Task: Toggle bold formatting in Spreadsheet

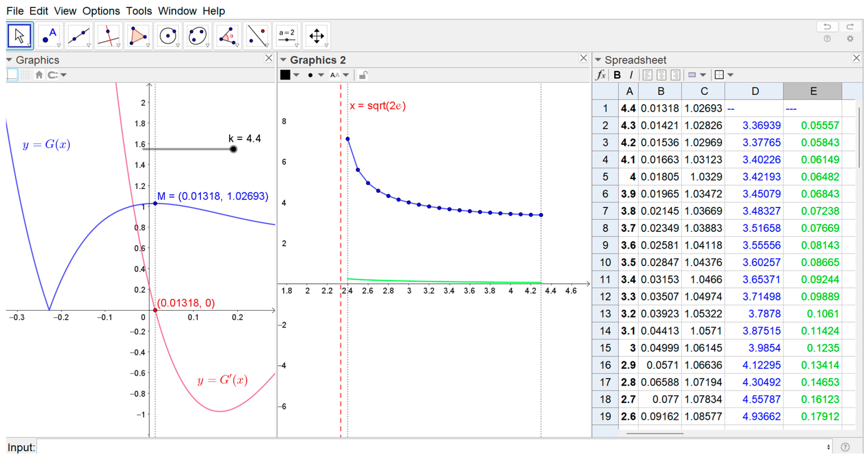Action: [617, 75]
